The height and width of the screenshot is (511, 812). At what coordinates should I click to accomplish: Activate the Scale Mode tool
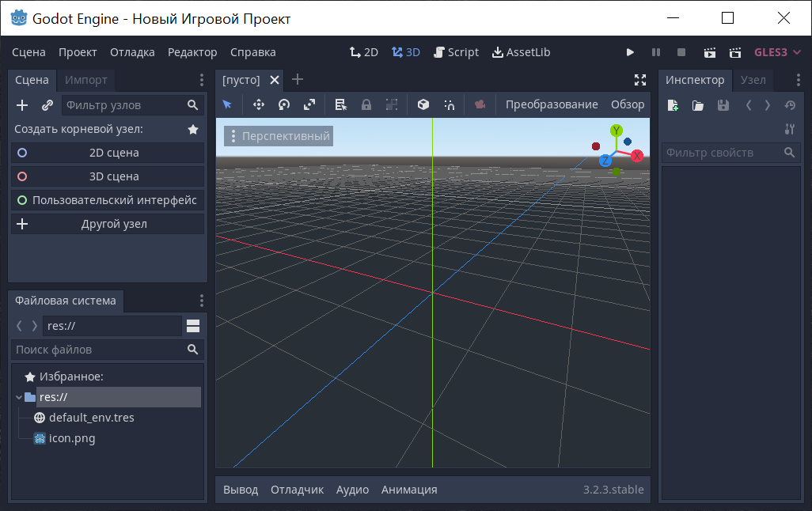(x=309, y=104)
